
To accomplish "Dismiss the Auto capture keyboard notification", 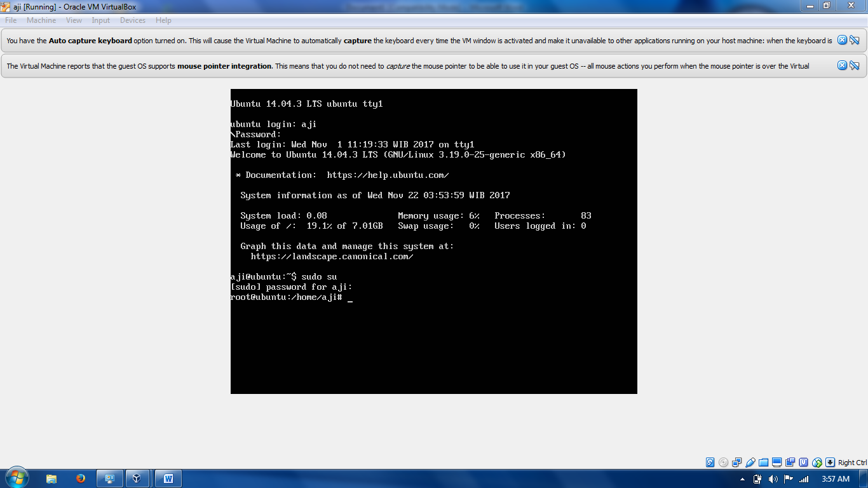I will click(842, 40).
